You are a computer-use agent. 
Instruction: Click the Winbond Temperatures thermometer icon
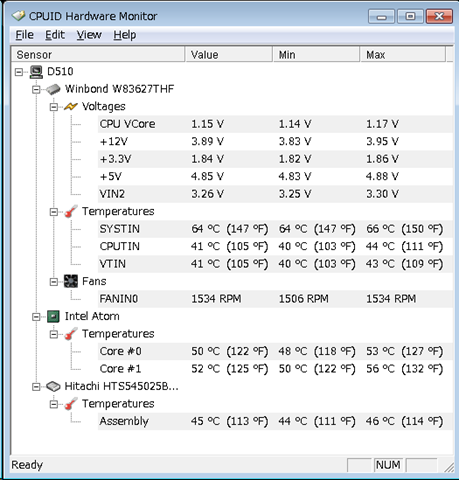pos(71,211)
